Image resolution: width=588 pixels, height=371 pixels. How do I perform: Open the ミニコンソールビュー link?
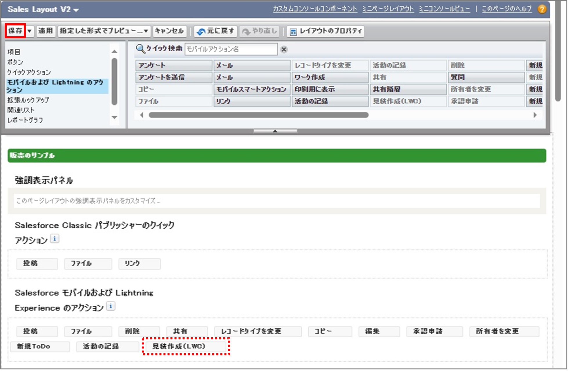point(444,9)
